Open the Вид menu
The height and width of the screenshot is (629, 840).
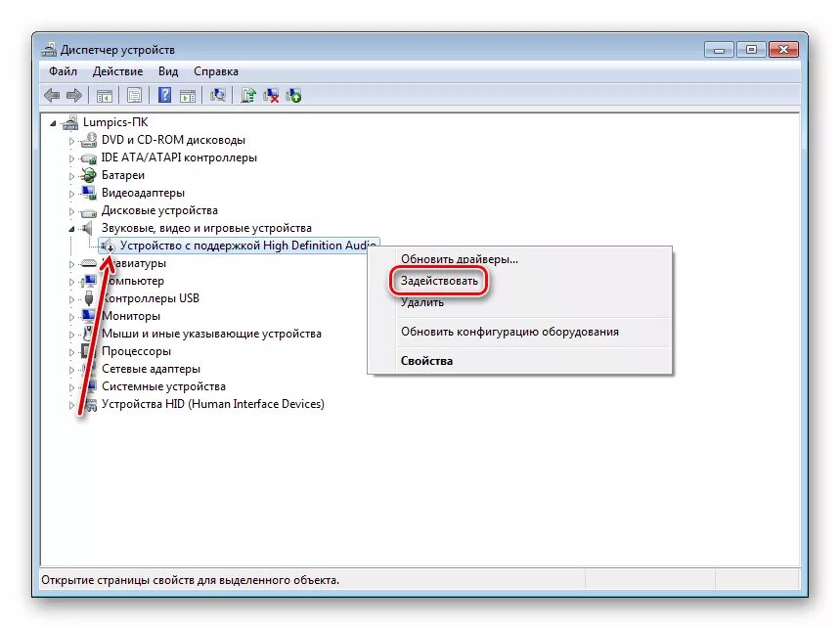(x=168, y=71)
